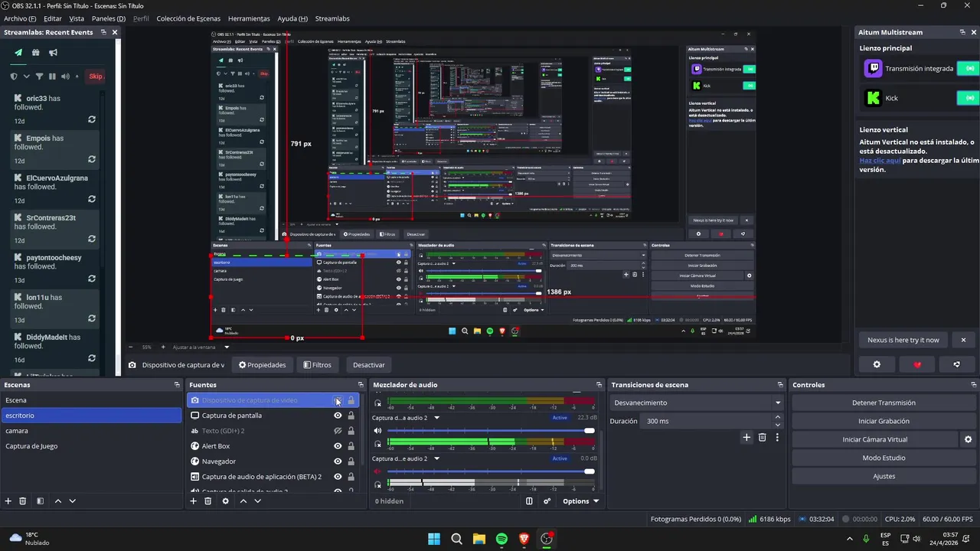Toggle the Twitch Transmisión integrada output
The width and height of the screenshot is (980, 551).
coord(970,69)
